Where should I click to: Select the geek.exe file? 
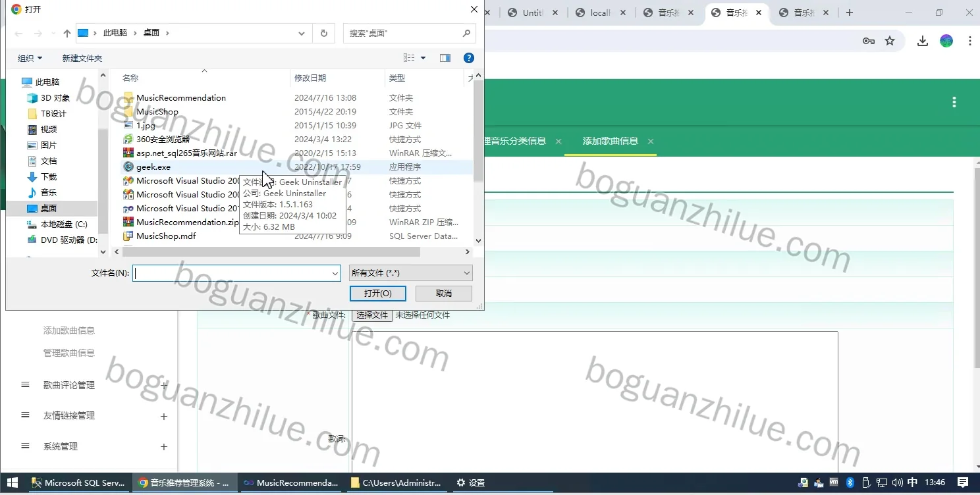(153, 167)
